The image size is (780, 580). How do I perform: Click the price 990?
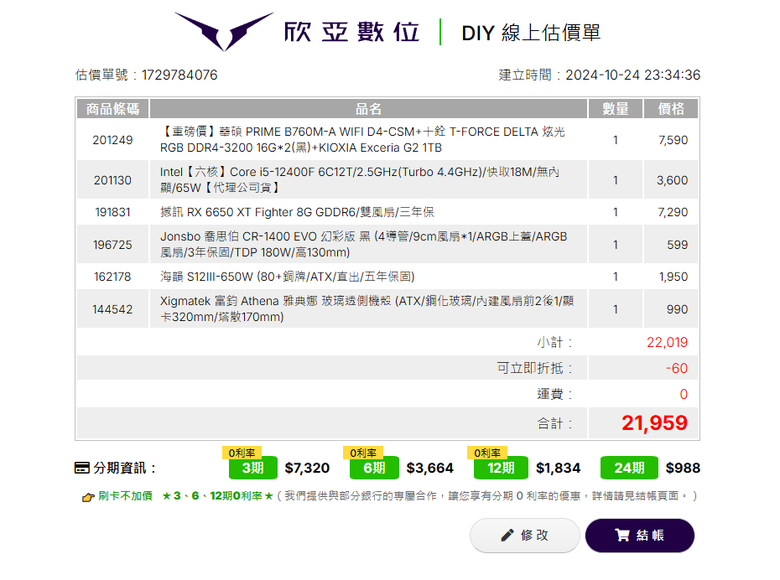[x=678, y=309]
